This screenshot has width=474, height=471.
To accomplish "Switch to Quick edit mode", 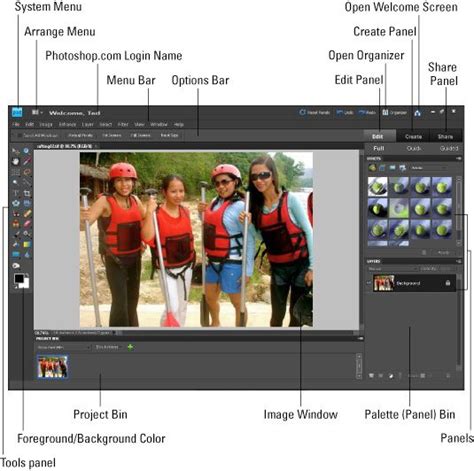I will click(x=414, y=148).
